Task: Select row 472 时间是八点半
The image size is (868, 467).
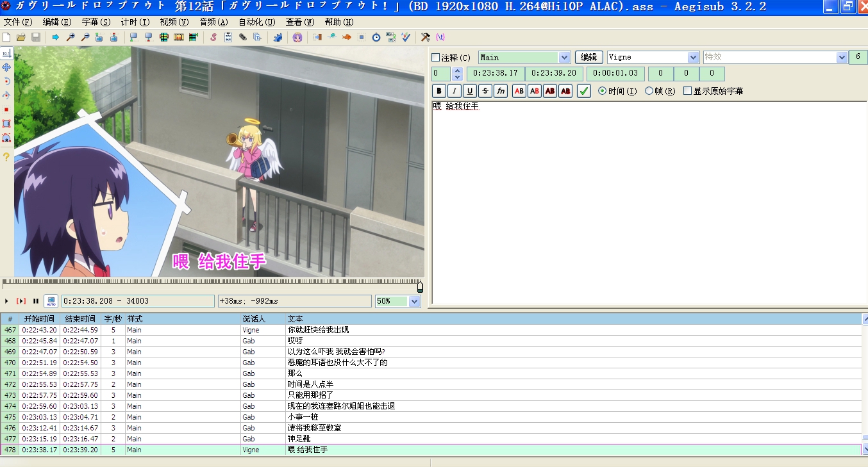Action: click(x=431, y=384)
